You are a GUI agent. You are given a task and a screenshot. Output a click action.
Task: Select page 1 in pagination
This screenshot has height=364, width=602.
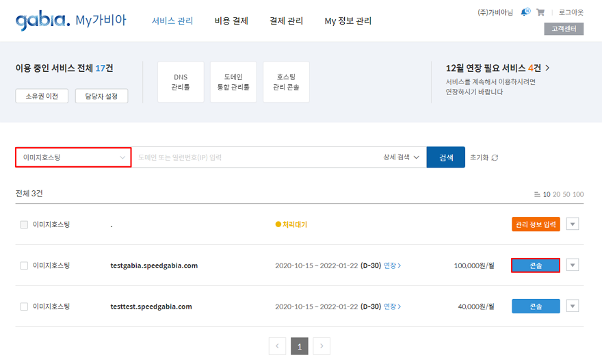click(300, 346)
